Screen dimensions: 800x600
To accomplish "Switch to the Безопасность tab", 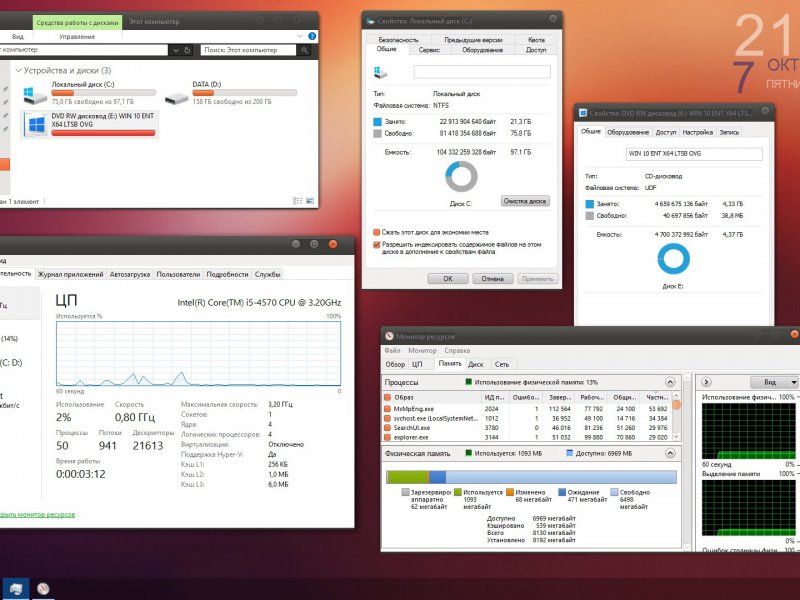I will [398, 40].
